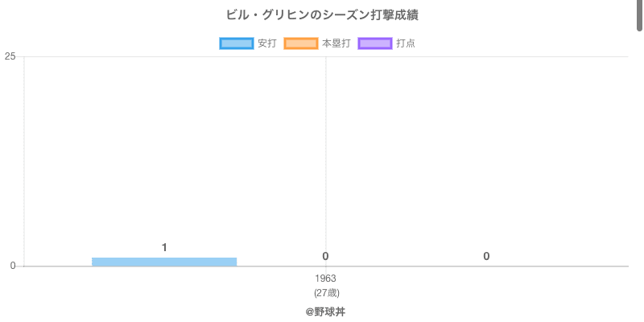Click the y-axis label 25

click(x=10, y=56)
